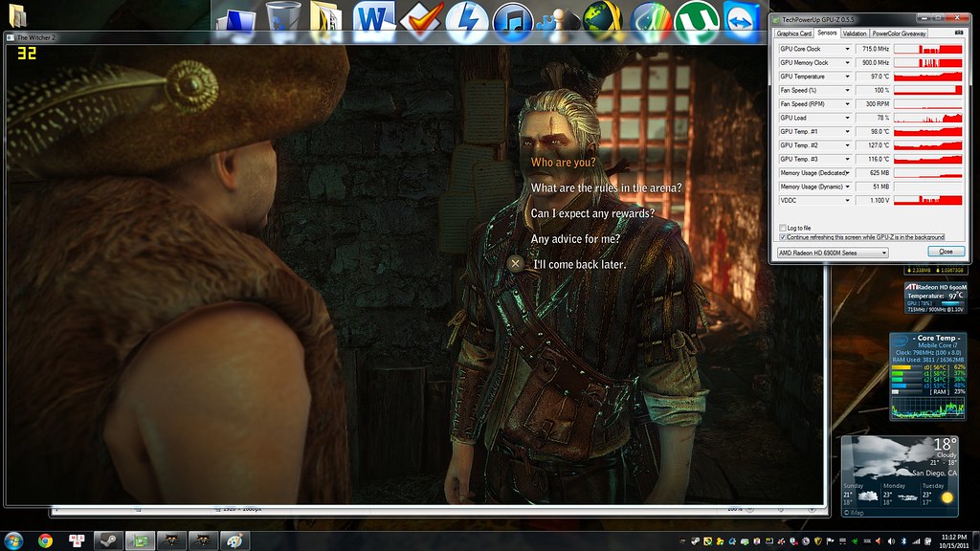Select 'I'll come back later.' exit option
This screenshot has width=980, height=551.
click(579, 264)
